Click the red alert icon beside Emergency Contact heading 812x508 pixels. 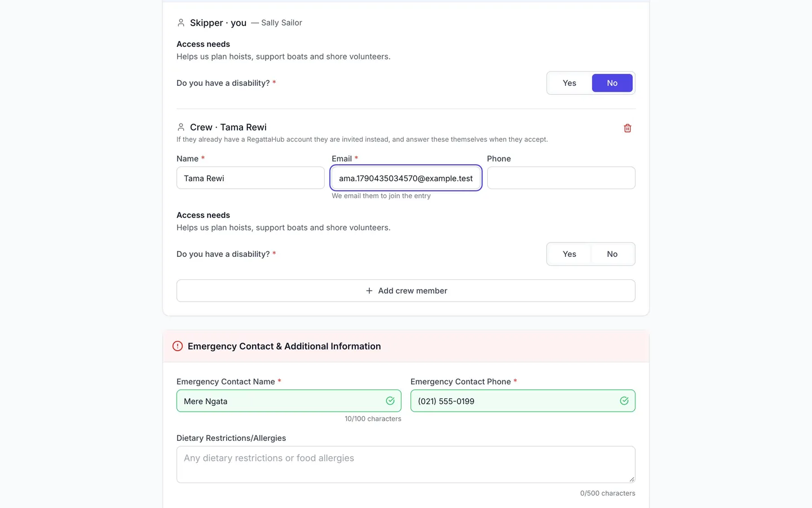pyautogui.click(x=178, y=346)
